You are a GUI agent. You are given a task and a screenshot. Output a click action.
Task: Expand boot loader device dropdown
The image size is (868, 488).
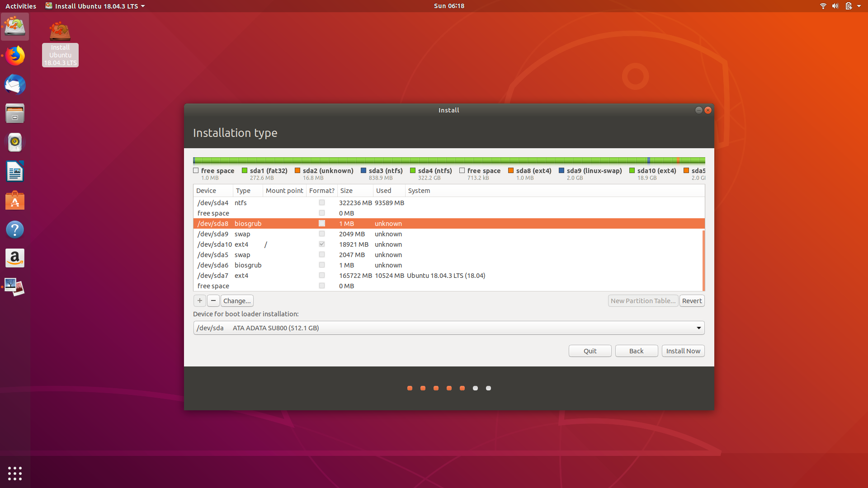698,328
